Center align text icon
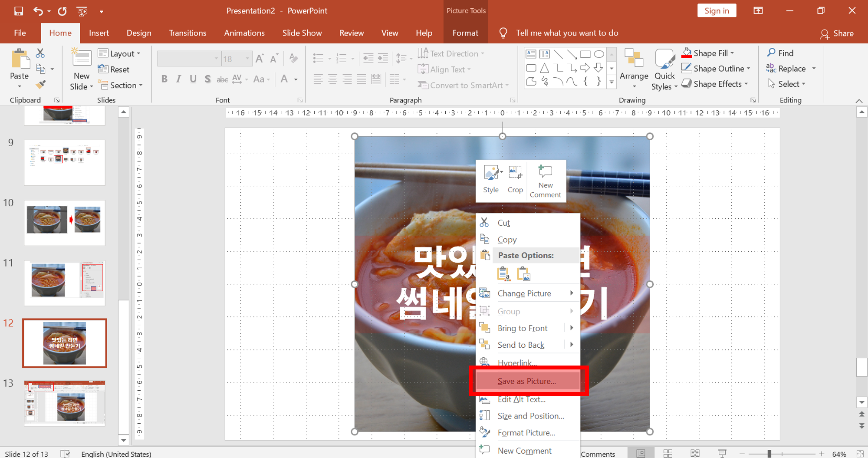 [332, 79]
